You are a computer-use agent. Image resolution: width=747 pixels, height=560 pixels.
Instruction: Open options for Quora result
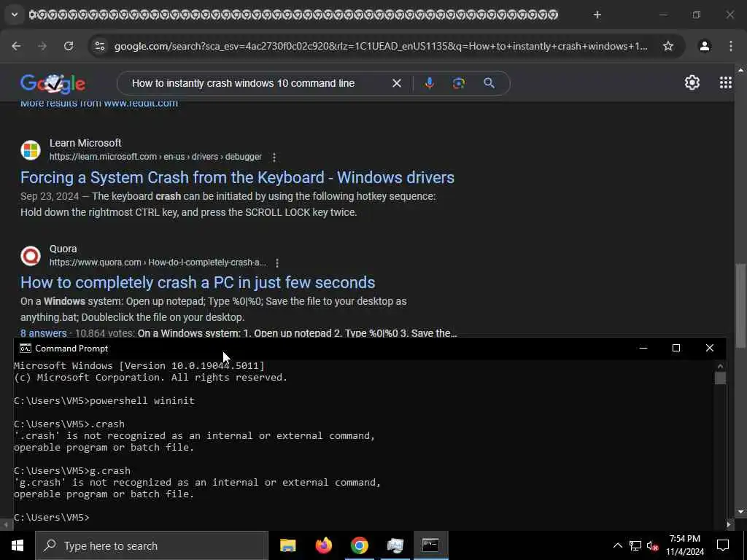tap(277, 262)
